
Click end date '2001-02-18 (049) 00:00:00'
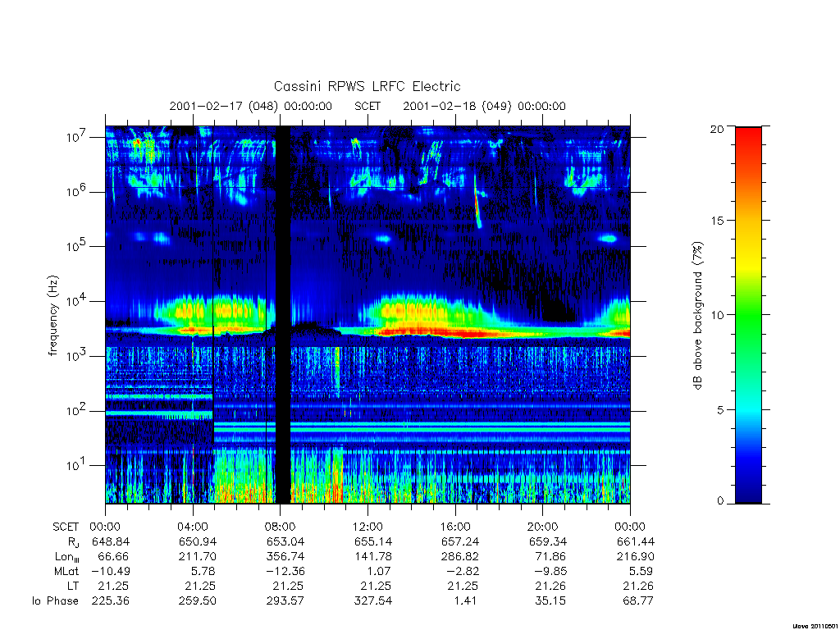484,106
